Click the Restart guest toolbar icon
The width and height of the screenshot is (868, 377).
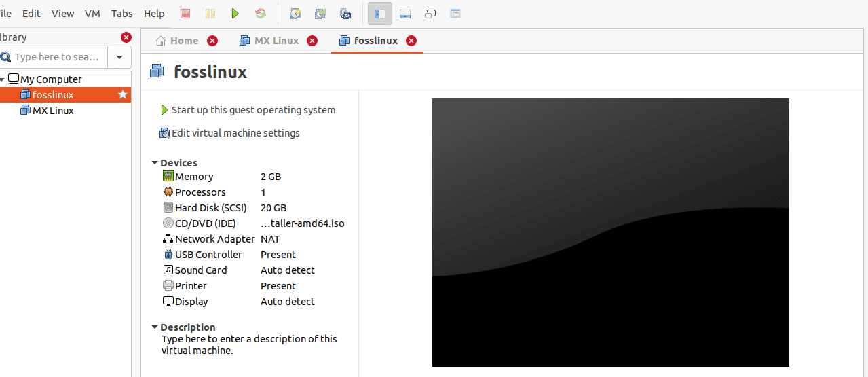coord(260,14)
